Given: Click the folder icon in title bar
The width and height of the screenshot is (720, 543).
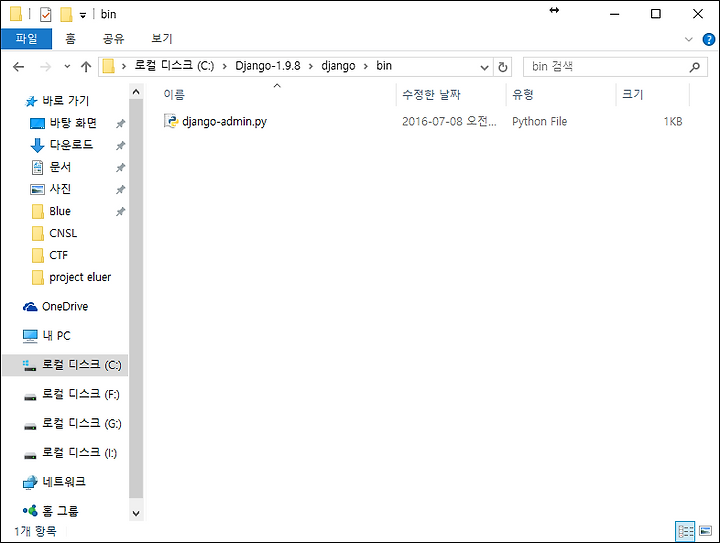Looking at the screenshot, I should pos(16,14).
